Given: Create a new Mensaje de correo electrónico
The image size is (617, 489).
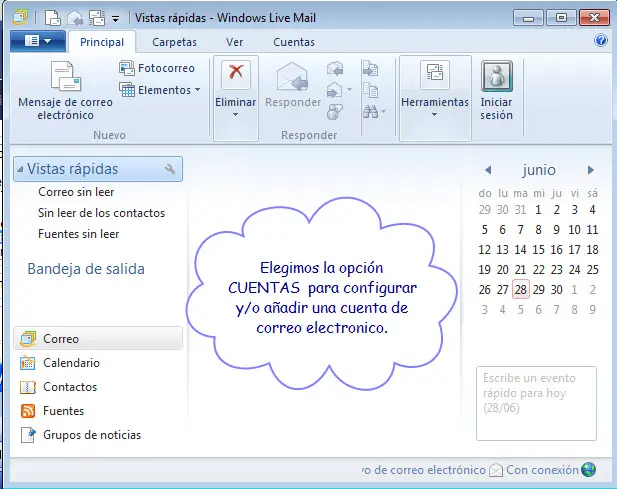Looking at the screenshot, I should 65,91.
